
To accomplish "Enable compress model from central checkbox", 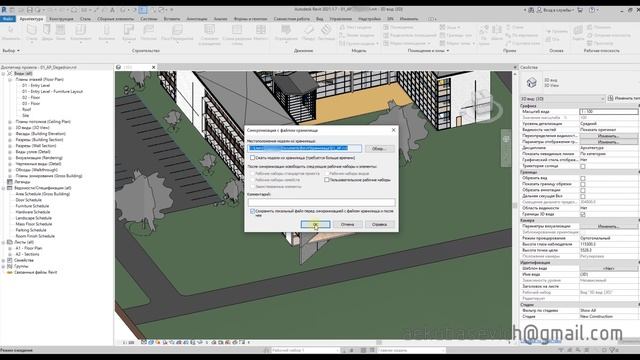I will coord(252,158).
